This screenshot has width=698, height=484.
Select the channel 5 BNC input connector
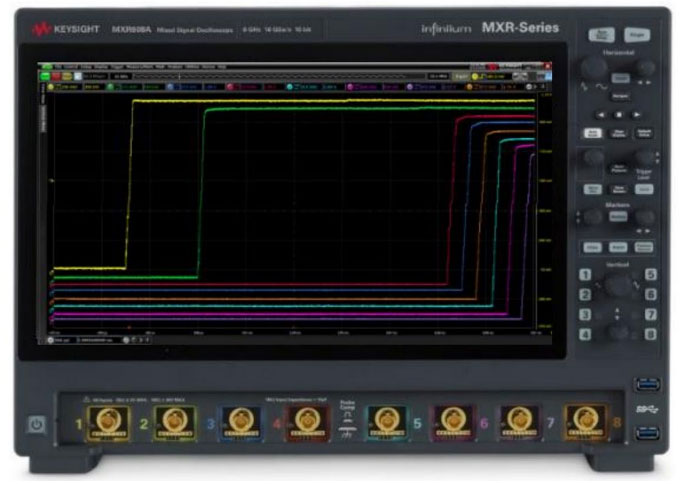(387, 422)
